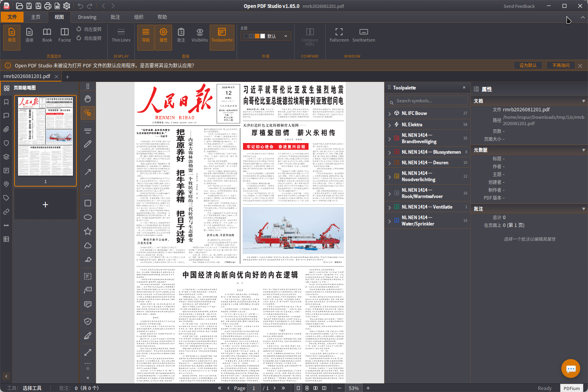Switch to the 组织 ribbon tab

(x=139, y=17)
